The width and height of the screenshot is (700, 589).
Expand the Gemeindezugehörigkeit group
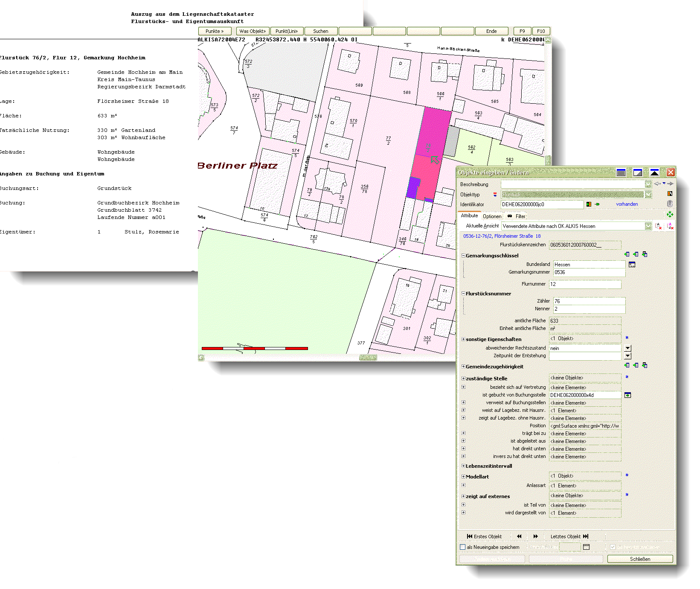tap(463, 367)
